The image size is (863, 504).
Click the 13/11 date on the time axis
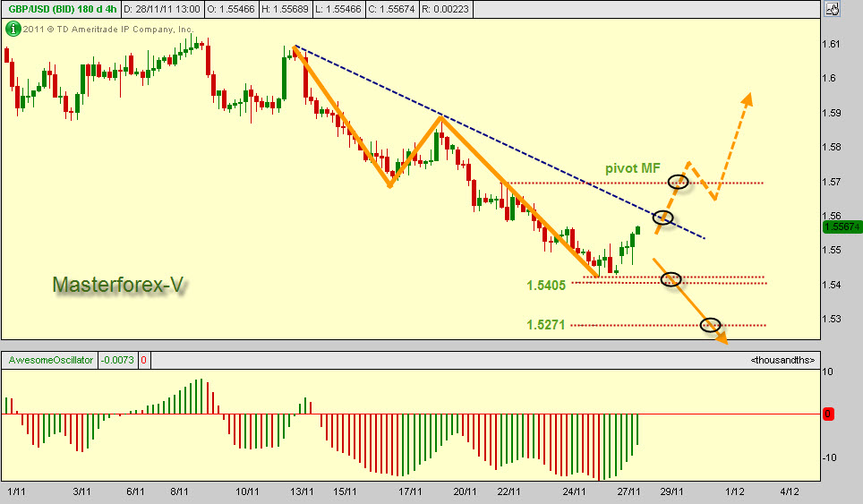coord(302,491)
